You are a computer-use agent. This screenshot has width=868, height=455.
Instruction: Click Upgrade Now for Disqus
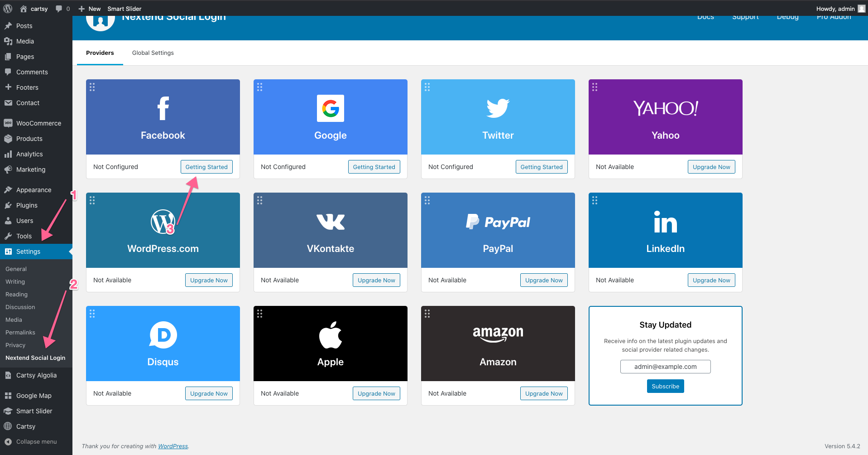click(x=209, y=393)
